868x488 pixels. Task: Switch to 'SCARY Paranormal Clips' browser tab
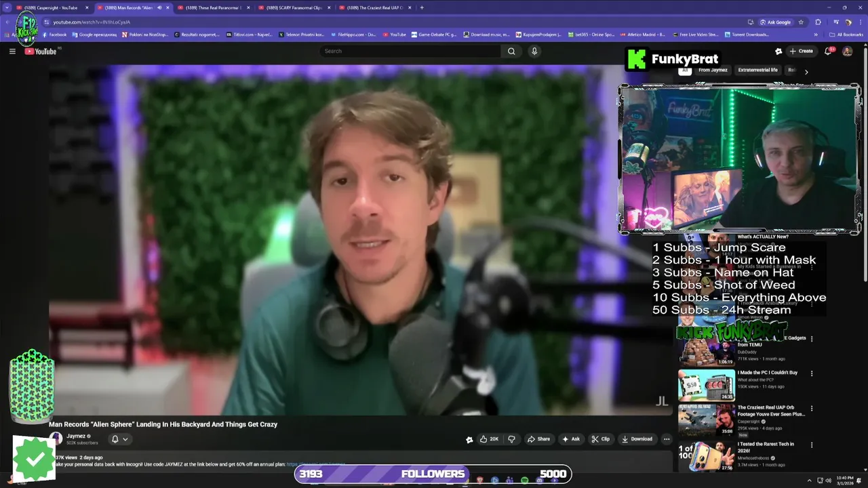click(293, 7)
